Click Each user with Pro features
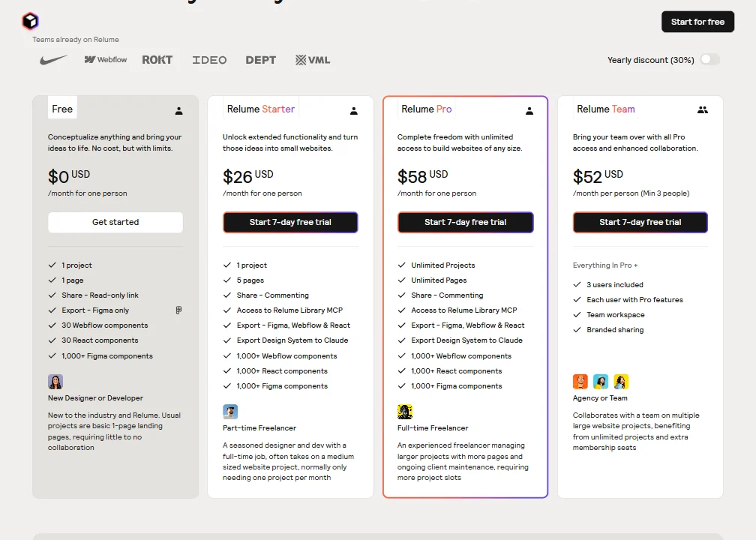 (x=635, y=299)
